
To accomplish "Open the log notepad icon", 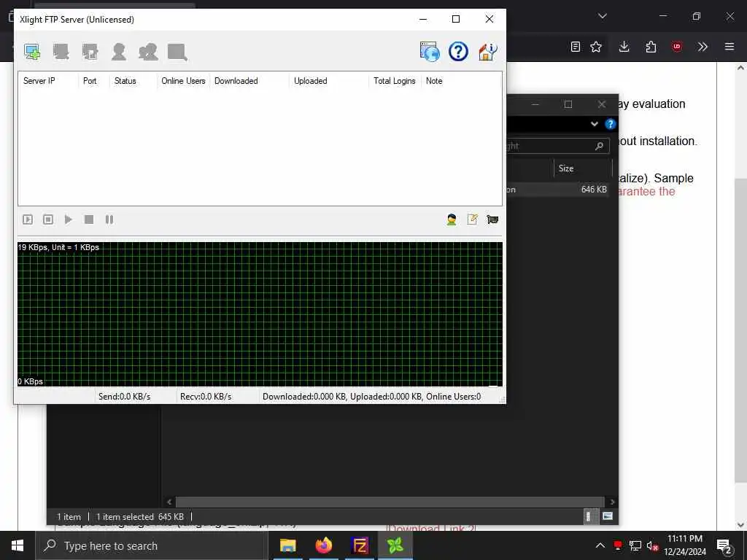I will [472, 219].
